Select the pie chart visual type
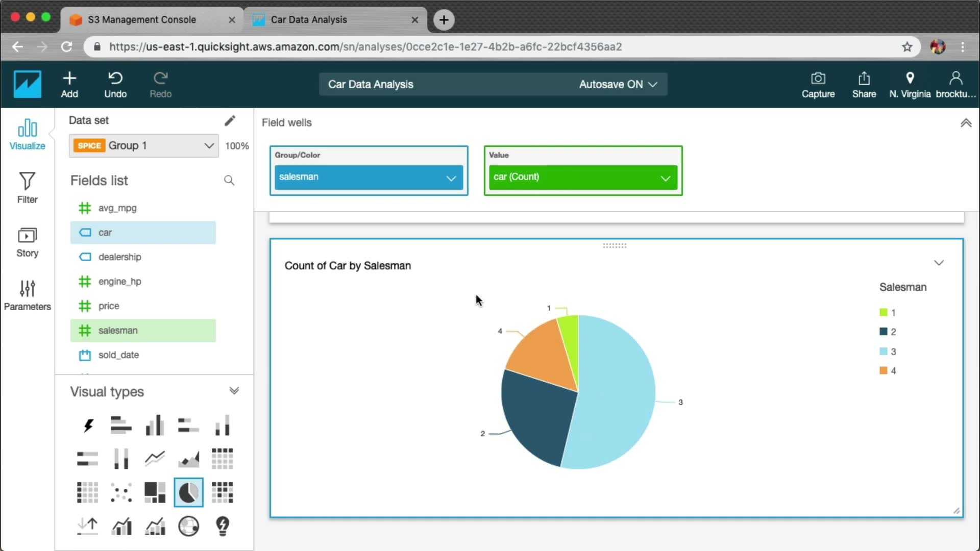This screenshot has width=980, height=551. [188, 492]
